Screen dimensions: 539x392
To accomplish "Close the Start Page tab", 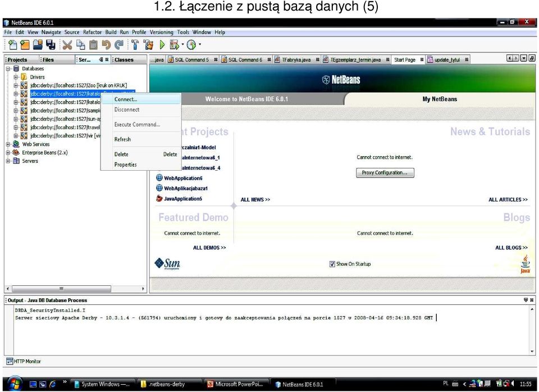I will click(x=422, y=60).
